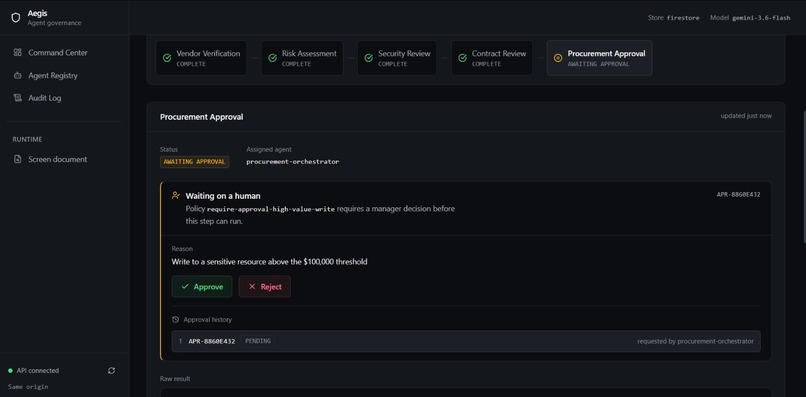Click the Vendor Verification check icon
Screen dimensions: 806x397
pos(167,58)
